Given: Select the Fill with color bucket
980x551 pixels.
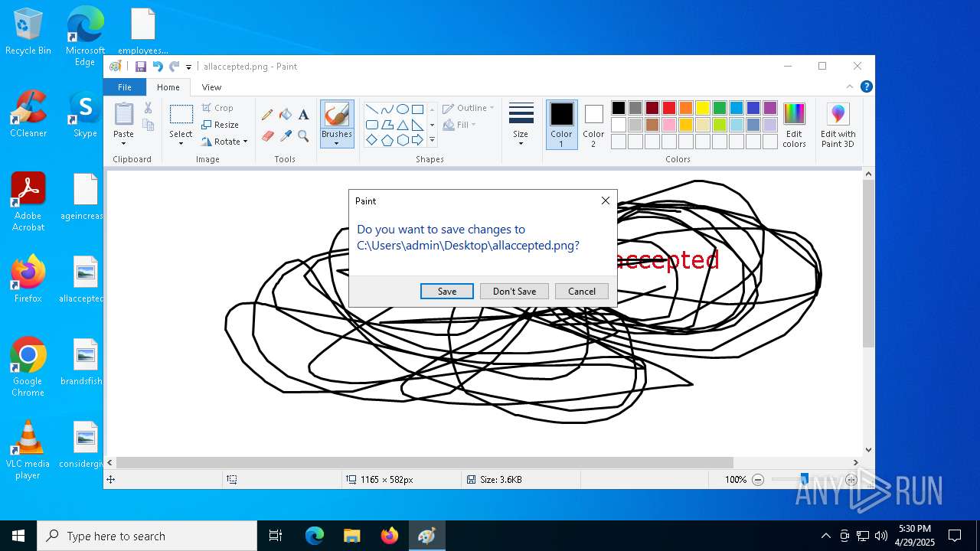Looking at the screenshot, I should pyautogui.click(x=286, y=115).
